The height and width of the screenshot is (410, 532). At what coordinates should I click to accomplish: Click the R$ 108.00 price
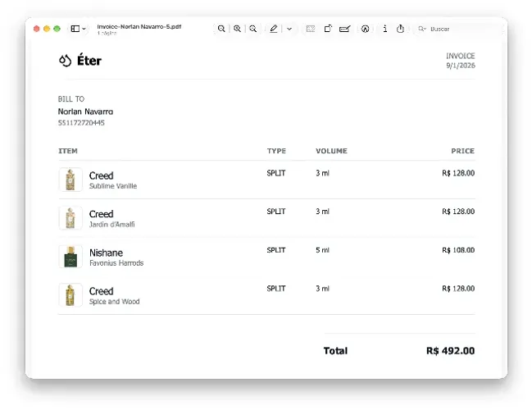coord(458,250)
